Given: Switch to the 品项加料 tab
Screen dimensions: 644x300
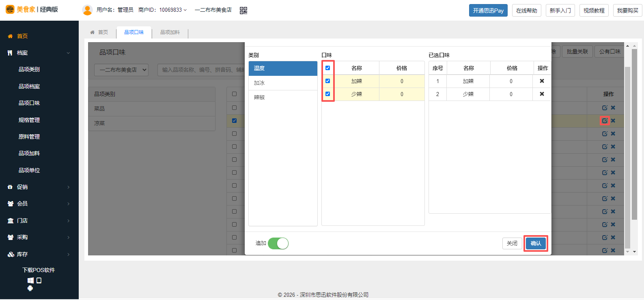Looking at the screenshot, I should [170, 32].
